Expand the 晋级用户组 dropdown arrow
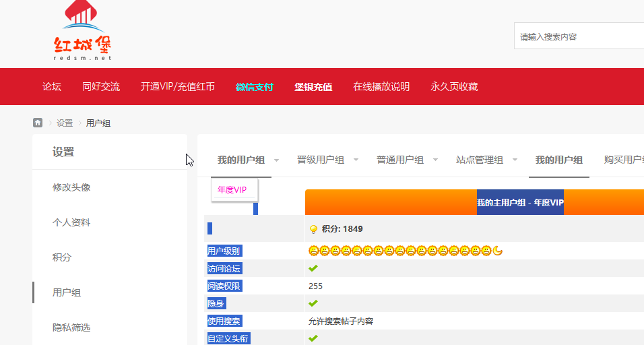Screen dimensions: 644x345 (x=356, y=160)
